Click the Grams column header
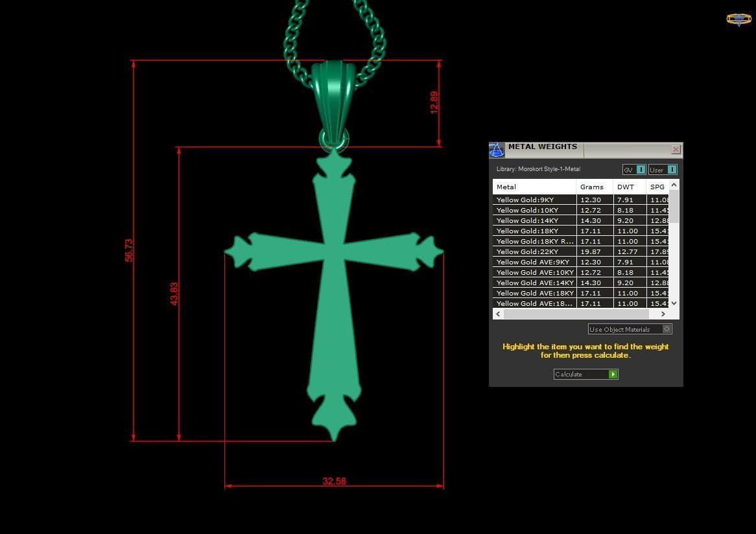The height and width of the screenshot is (534, 756). 595,187
